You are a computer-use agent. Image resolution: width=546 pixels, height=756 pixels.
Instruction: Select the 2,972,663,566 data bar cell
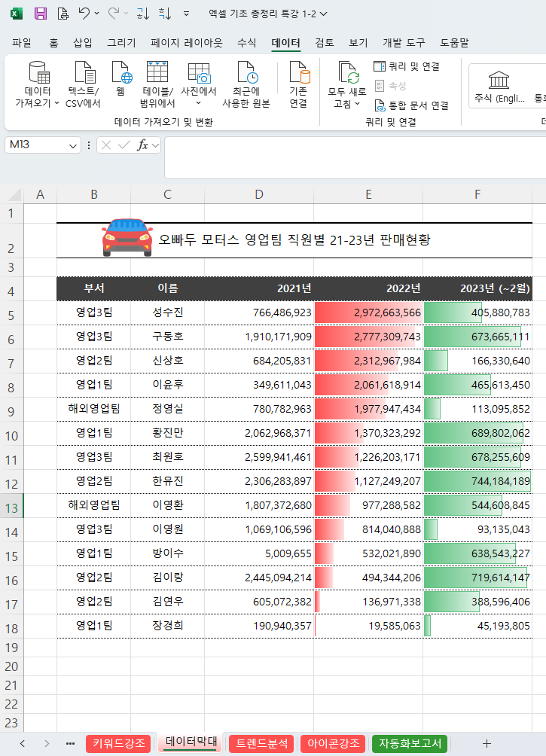[x=368, y=312]
